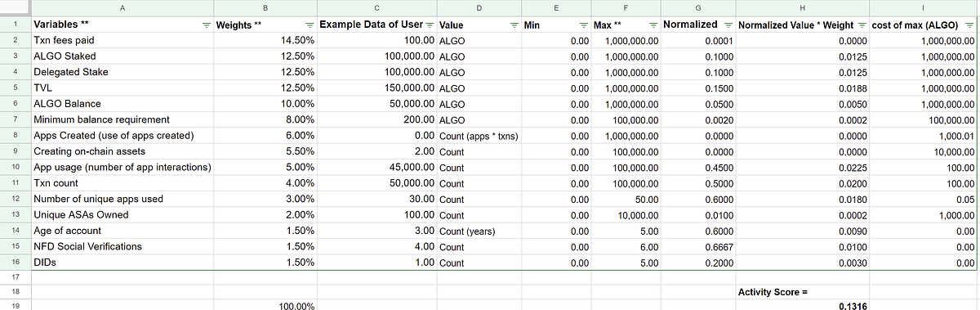Image resolution: width=980 pixels, height=310 pixels.
Task: Click the 'DIDs' cell
Action: point(122,263)
